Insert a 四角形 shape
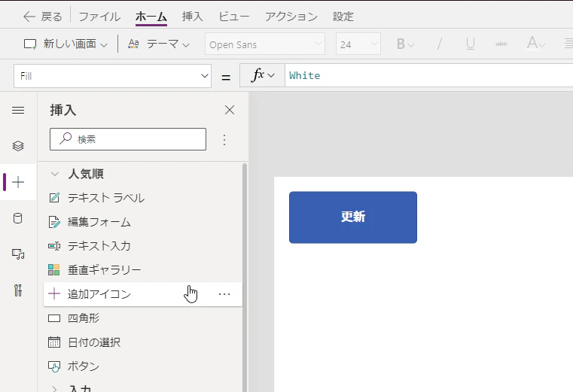 click(143, 318)
